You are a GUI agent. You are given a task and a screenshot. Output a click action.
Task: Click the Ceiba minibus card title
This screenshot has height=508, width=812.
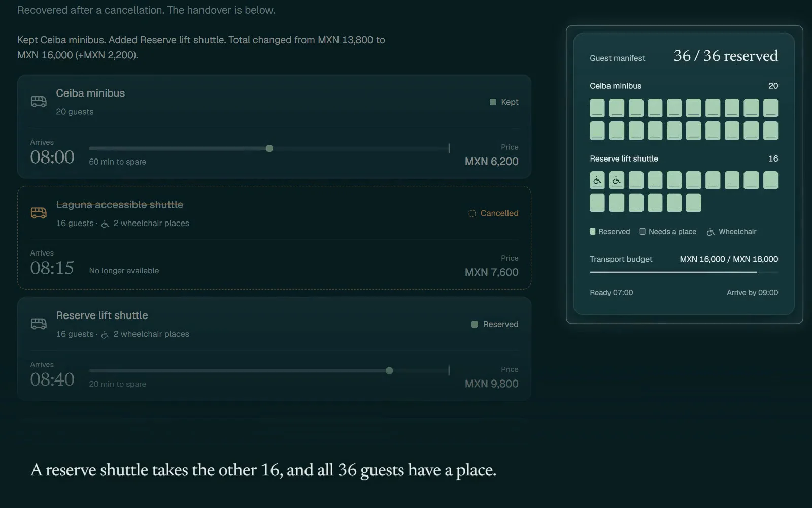point(90,93)
